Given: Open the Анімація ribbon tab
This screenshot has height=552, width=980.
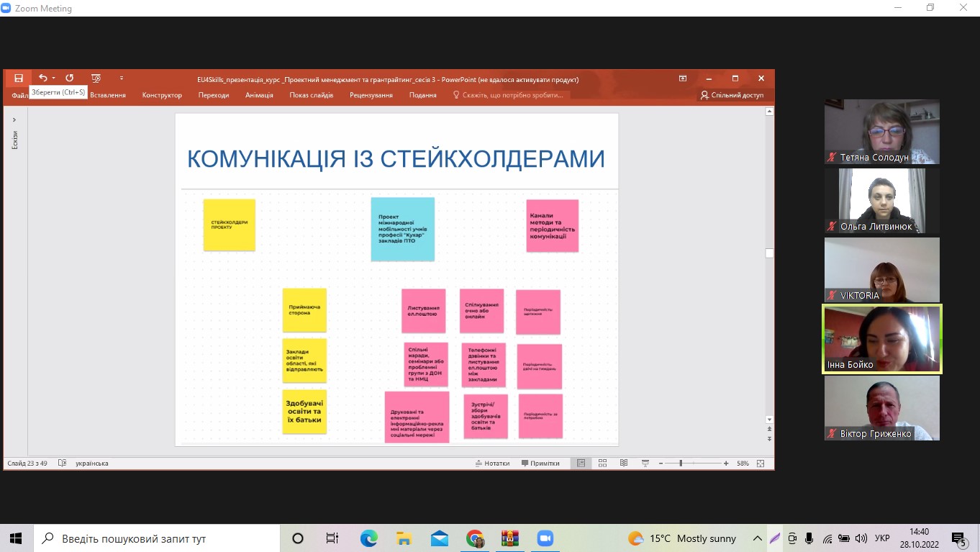Looking at the screenshot, I should 259,95.
